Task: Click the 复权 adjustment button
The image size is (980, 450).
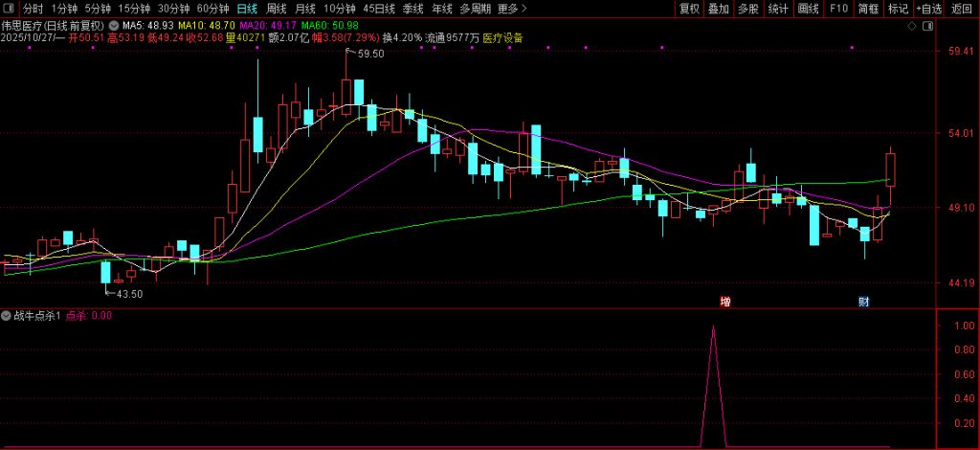Action: click(x=689, y=9)
